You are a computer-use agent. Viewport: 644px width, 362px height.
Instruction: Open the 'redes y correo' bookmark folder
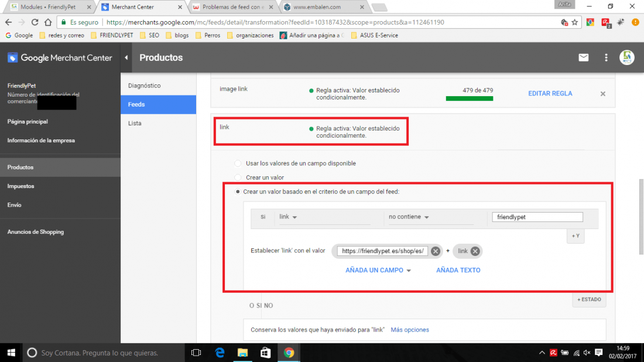(x=61, y=35)
